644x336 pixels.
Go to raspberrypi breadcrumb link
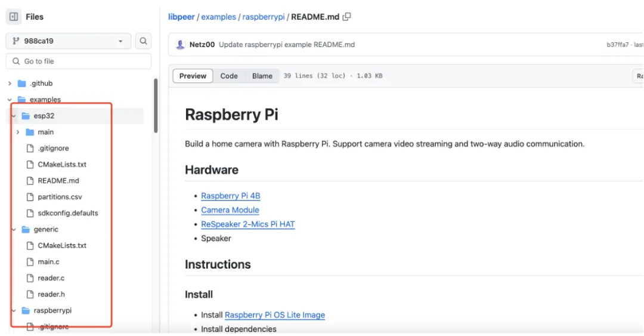pos(264,17)
